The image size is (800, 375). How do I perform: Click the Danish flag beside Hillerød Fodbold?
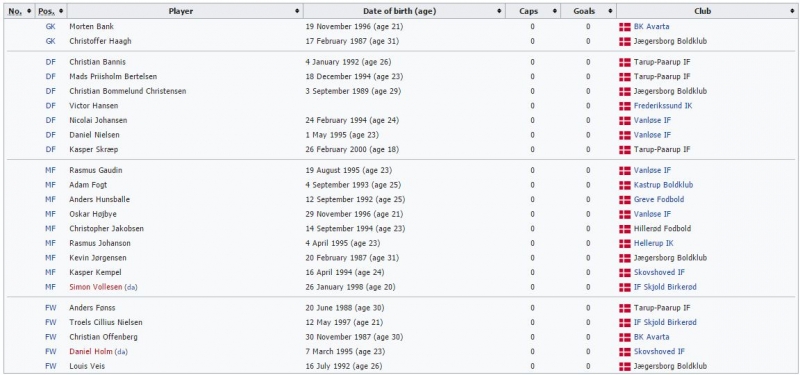click(624, 229)
